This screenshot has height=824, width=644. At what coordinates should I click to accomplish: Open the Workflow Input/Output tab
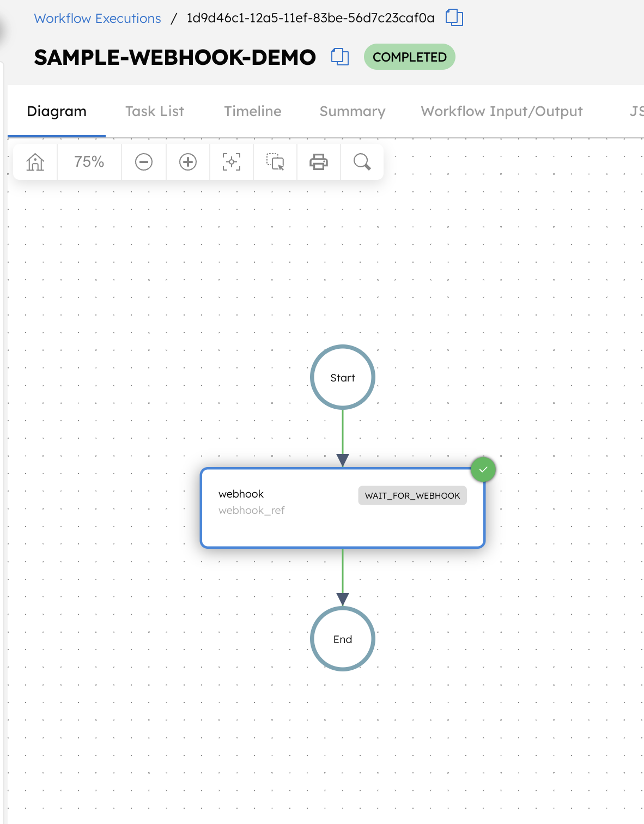tap(502, 111)
